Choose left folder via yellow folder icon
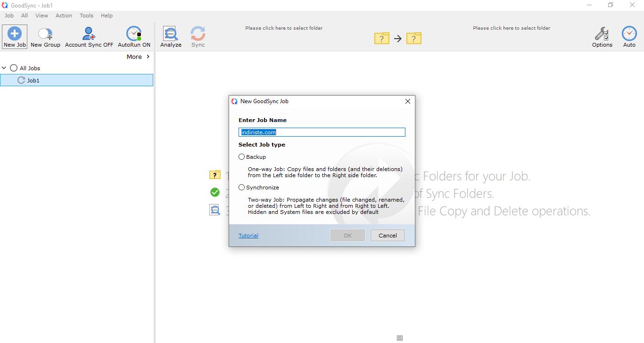The image size is (644, 343). [382, 38]
